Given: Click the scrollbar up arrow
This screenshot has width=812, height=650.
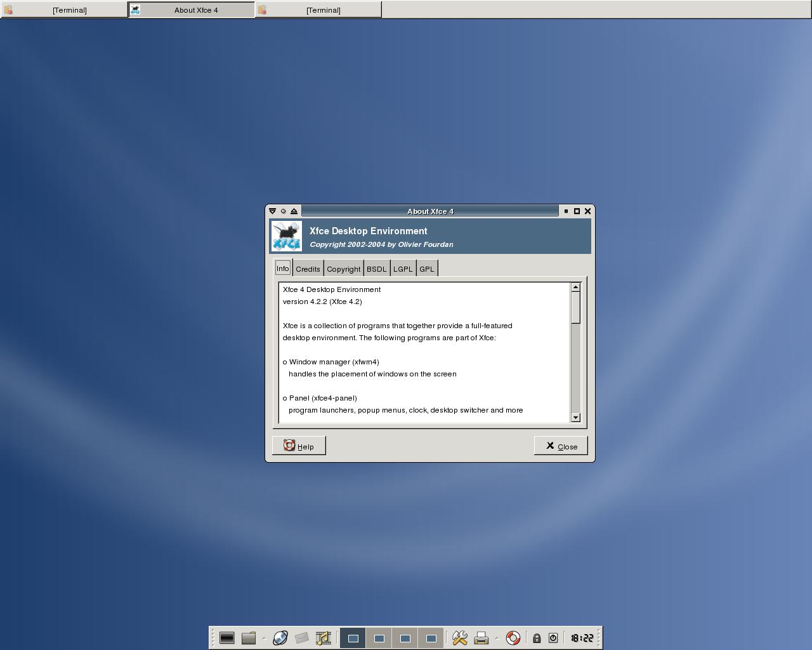Looking at the screenshot, I should (576, 288).
